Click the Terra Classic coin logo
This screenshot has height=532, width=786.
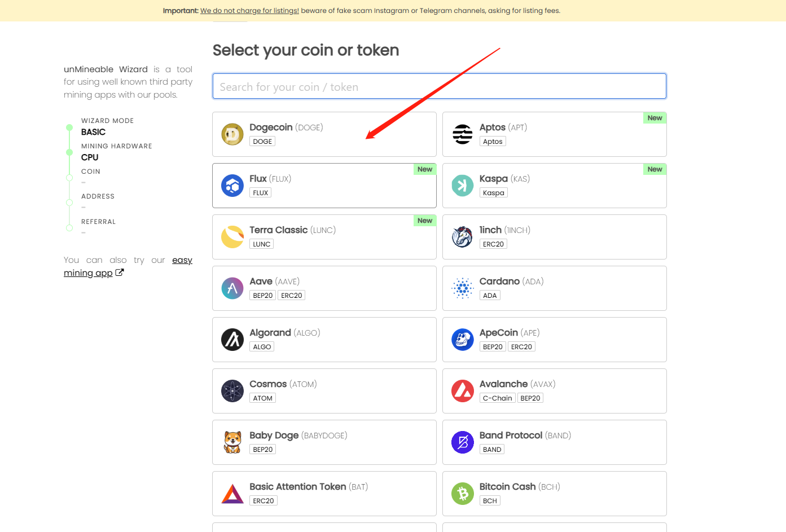click(x=232, y=237)
